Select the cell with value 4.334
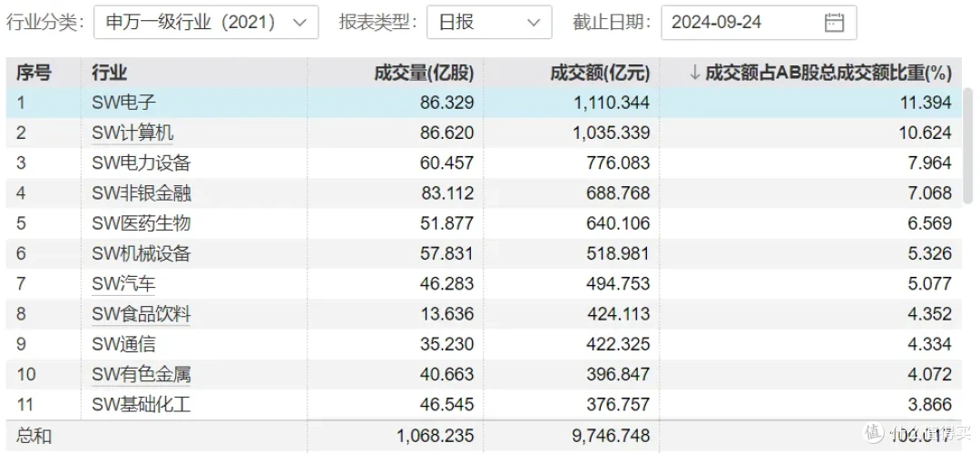 coord(930,344)
